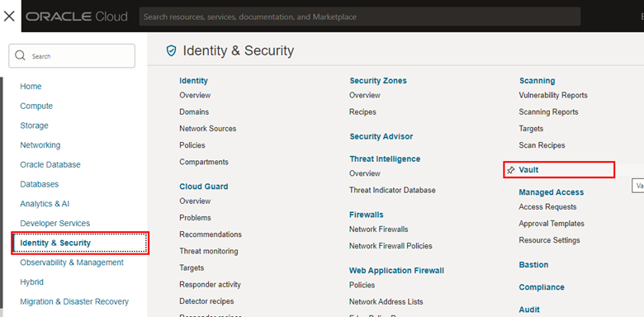
Task: Open Network Address Lists link
Action: 386,301
